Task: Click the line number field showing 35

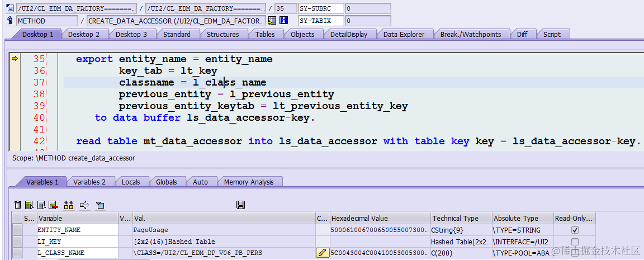Action: click(x=286, y=8)
